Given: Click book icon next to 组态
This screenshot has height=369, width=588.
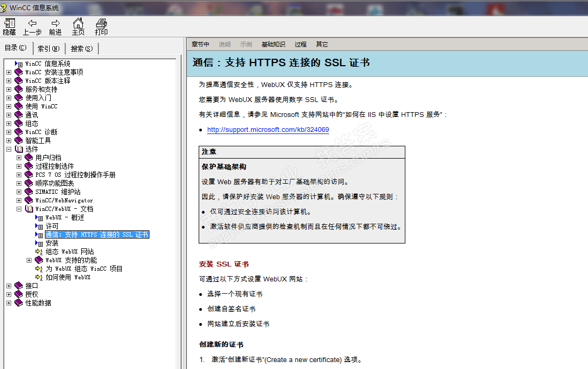Looking at the screenshot, I should click(19, 123).
